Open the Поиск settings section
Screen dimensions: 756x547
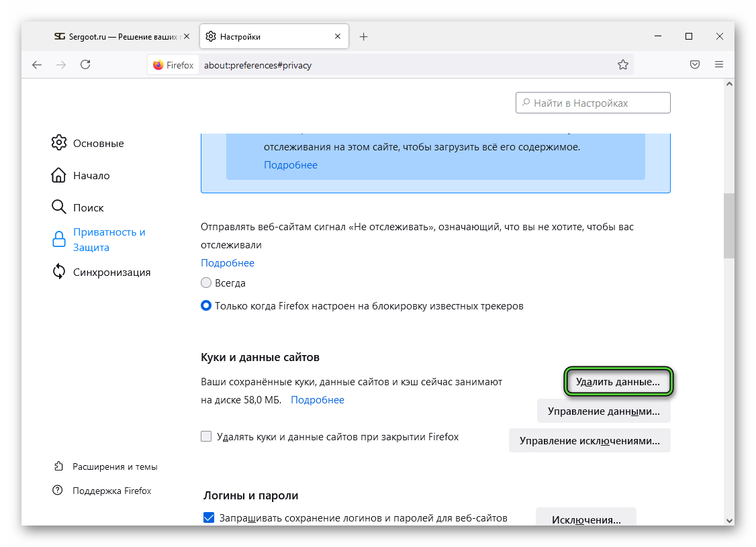click(78, 207)
